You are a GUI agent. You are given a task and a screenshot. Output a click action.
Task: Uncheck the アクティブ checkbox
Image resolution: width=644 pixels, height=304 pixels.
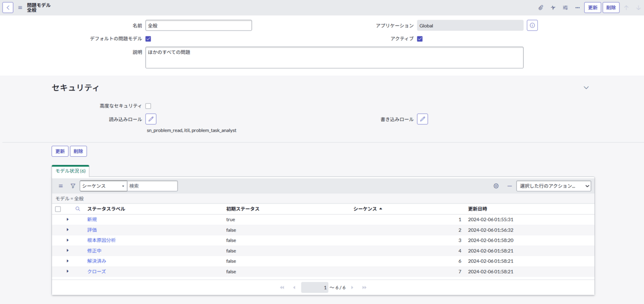coord(420,39)
